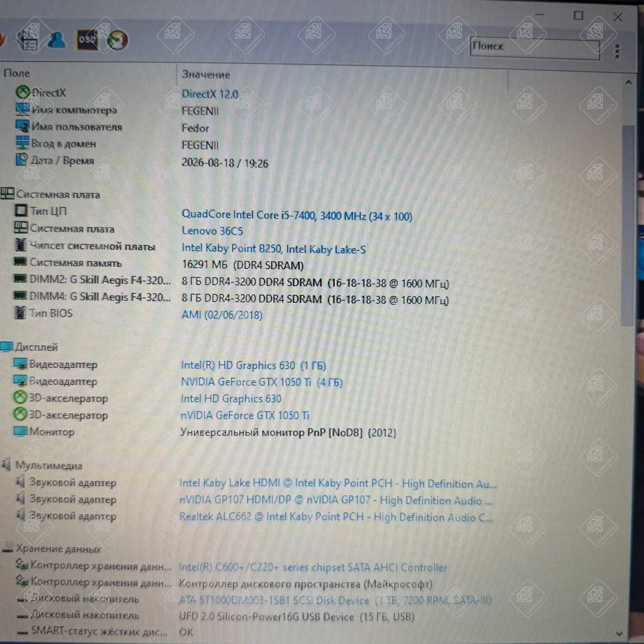
Task: Click the Звуковой адаптер icon for Realtek ALC662
Action: click(21, 515)
